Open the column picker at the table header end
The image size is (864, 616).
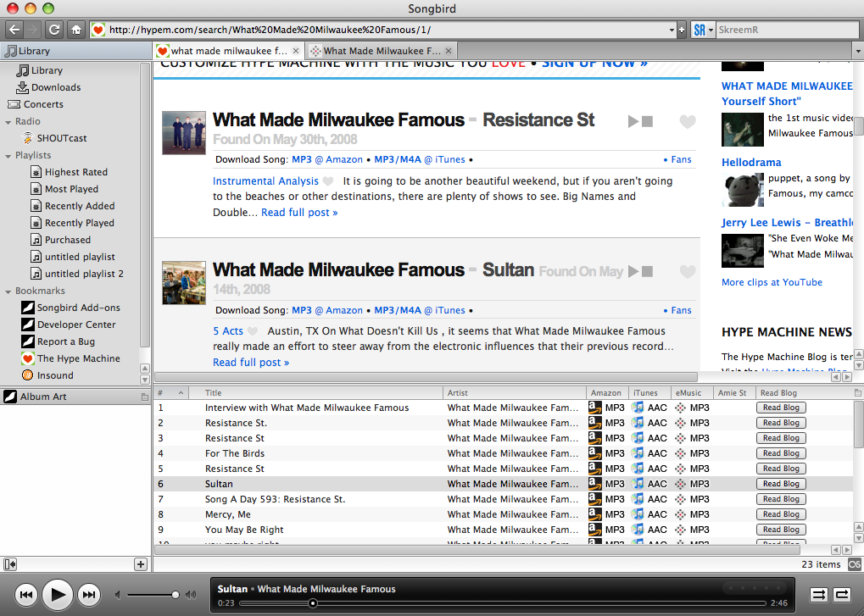(857, 393)
